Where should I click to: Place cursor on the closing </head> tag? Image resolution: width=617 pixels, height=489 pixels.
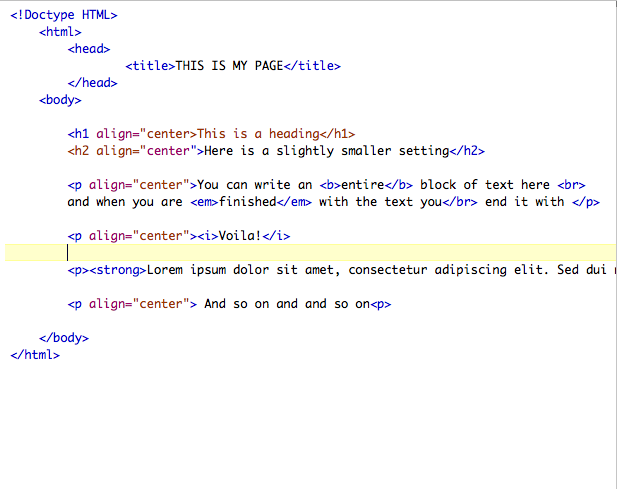pos(92,83)
